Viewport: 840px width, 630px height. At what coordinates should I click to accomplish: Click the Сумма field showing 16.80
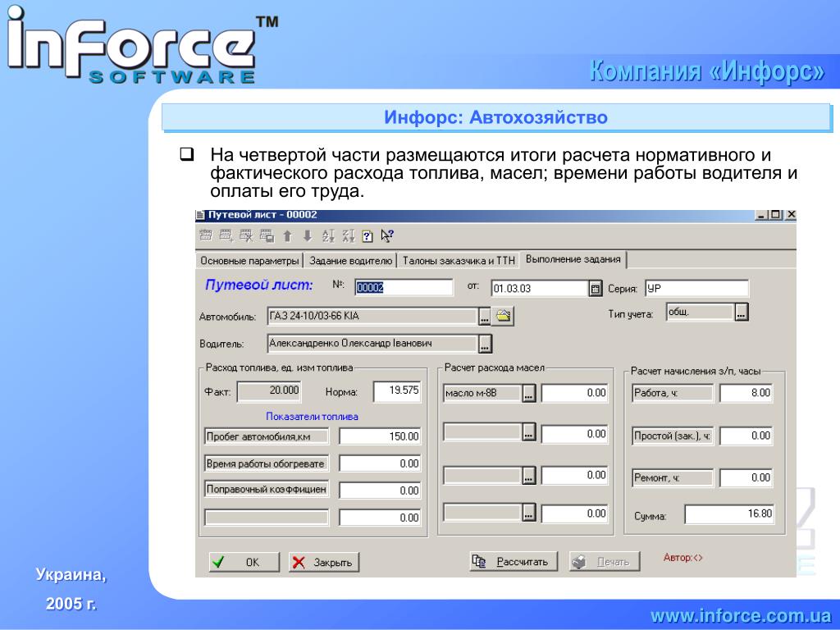(x=729, y=514)
